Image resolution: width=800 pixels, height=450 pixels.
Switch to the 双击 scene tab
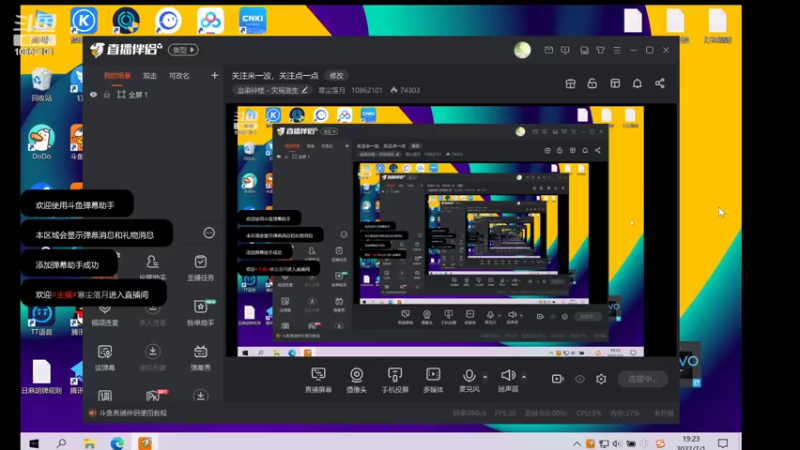coord(150,76)
